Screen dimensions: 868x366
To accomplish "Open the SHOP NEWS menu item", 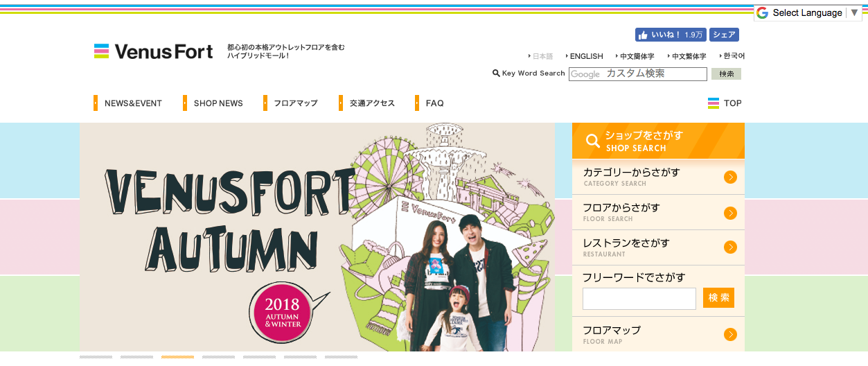I will [218, 103].
